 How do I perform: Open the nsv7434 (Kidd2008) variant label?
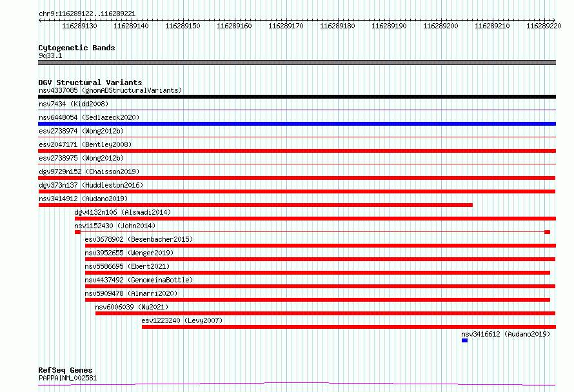pos(74,104)
